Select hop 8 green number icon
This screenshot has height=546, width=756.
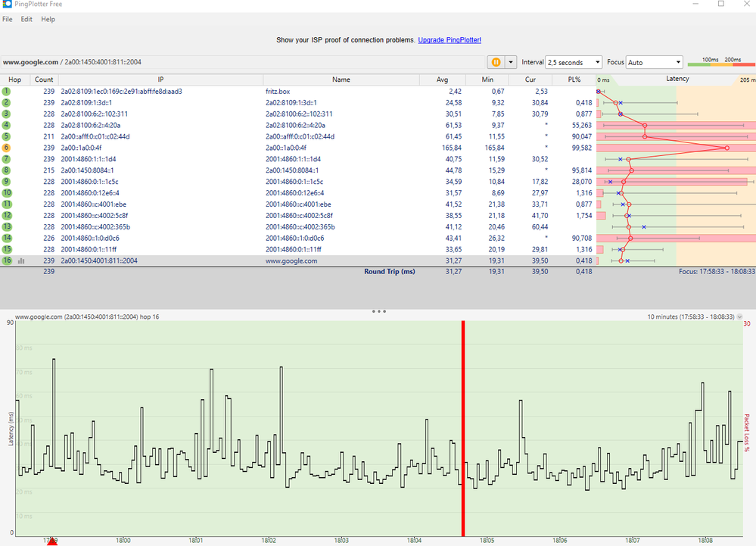coord(6,170)
